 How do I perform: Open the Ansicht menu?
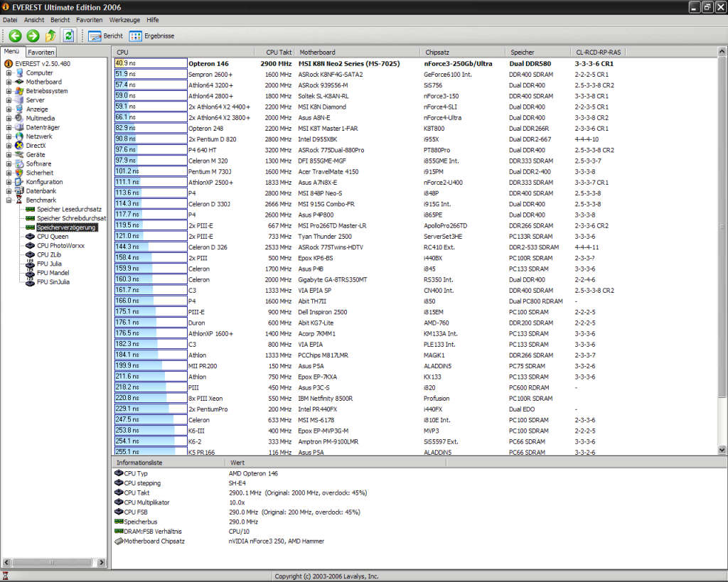pyautogui.click(x=34, y=20)
